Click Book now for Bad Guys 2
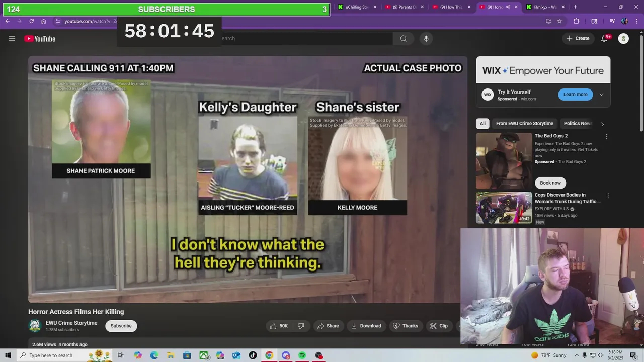This screenshot has width=644, height=362. pos(550,183)
